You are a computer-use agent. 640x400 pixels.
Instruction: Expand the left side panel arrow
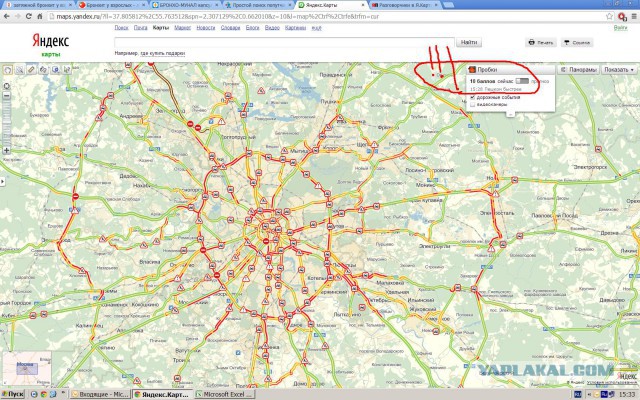click(x=2, y=181)
